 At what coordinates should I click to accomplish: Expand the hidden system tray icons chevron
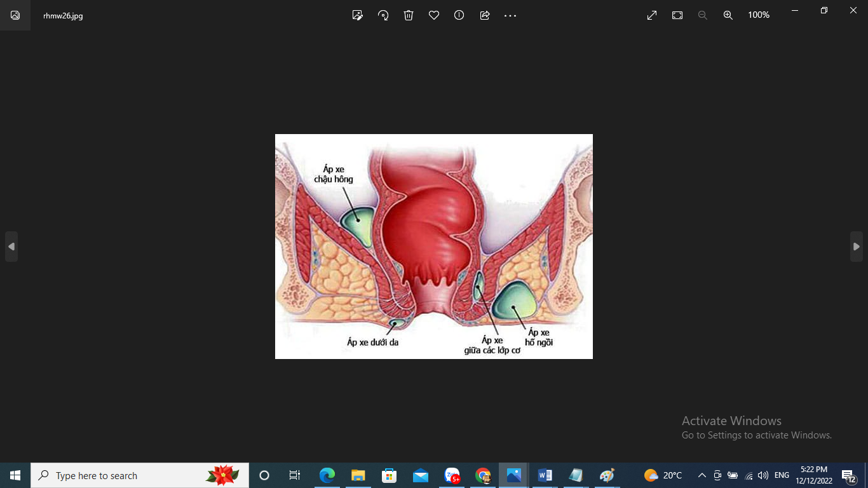(702, 475)
